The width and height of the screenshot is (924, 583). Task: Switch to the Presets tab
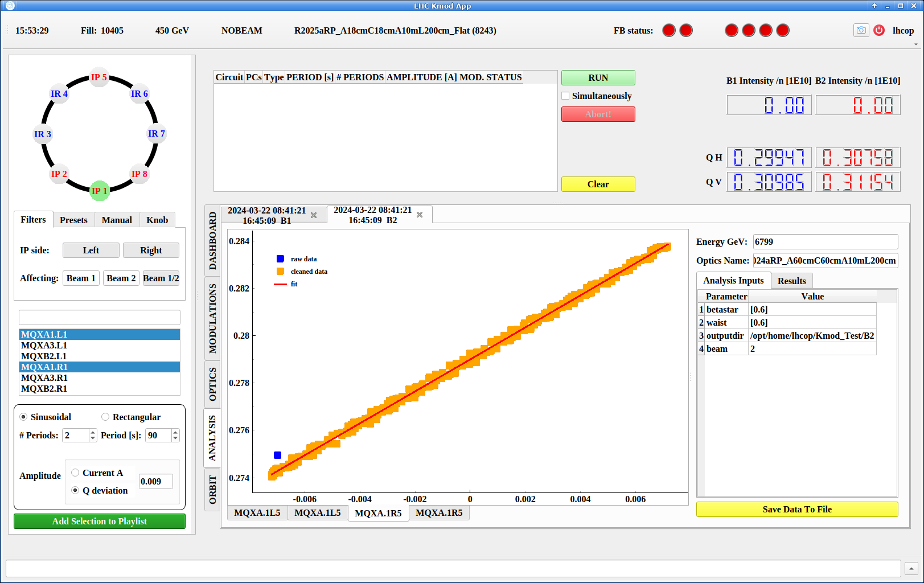coord(73,220)
